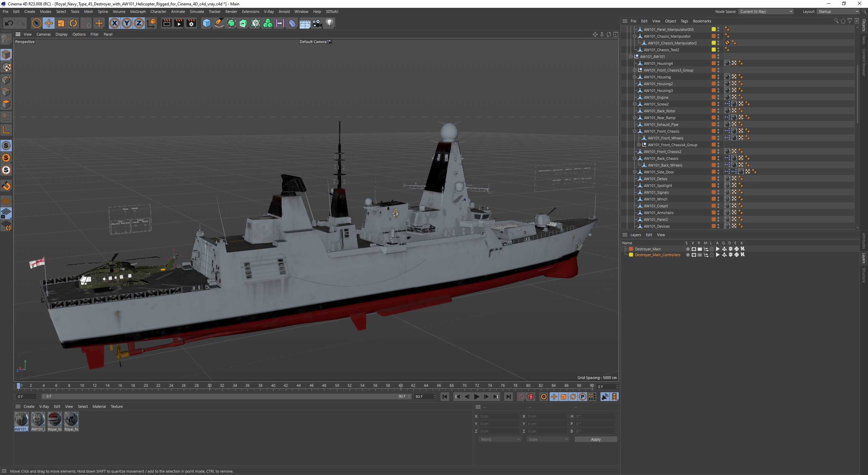Toggle Autokeying button
This screenshot has height=475, width=868.
(x=531, y=397)
